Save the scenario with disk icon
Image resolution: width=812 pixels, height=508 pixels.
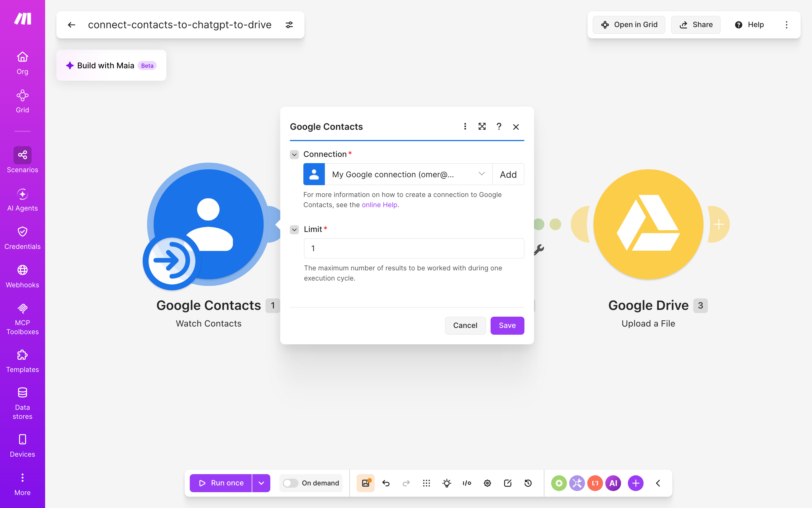click(x=365, y=483)
